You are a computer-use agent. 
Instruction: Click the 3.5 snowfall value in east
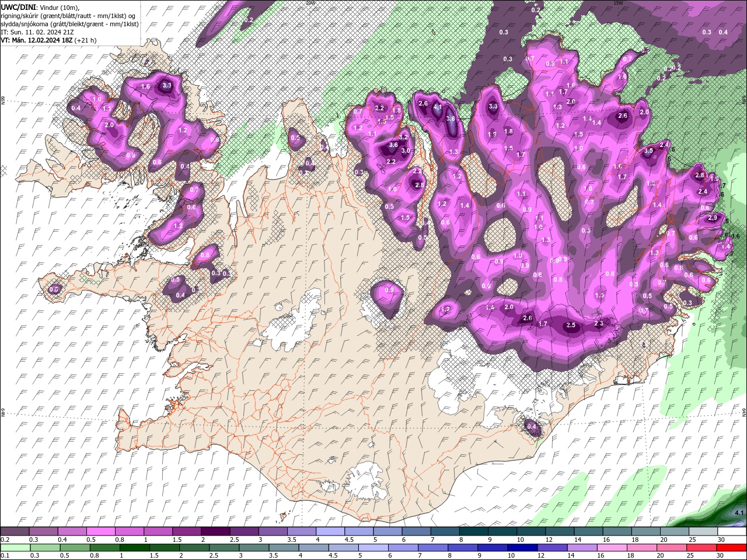pyautogui.click(x=648, y=151)
